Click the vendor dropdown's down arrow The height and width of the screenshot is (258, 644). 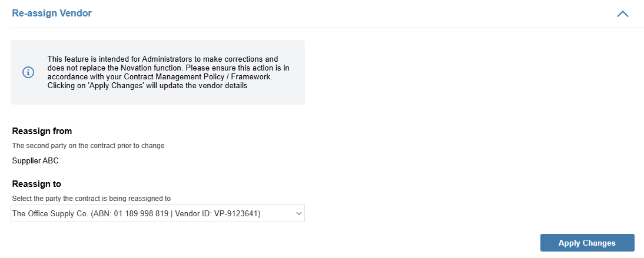click(299, 214)
